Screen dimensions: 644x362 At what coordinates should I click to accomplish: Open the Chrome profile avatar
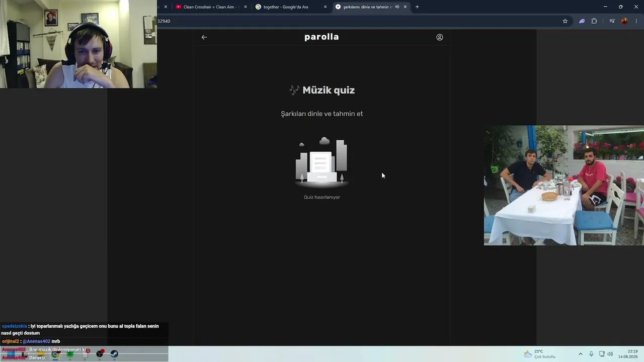pyautogui.click(x=624, y=21)
